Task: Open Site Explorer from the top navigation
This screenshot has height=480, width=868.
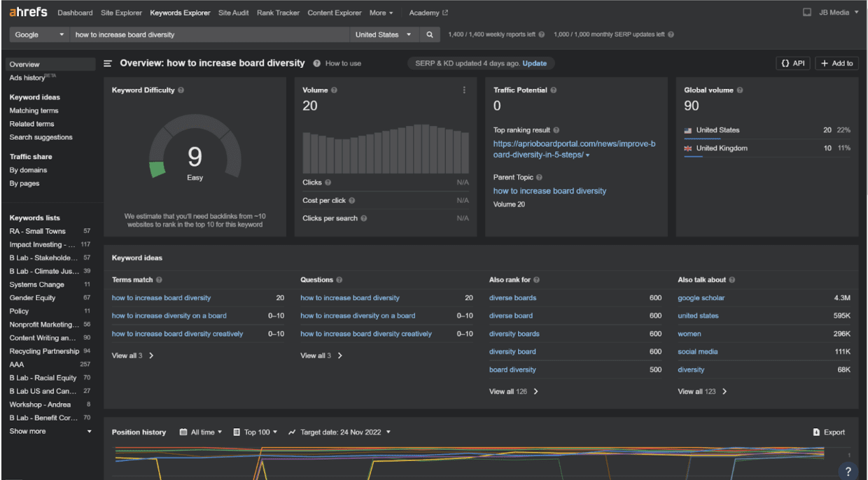Action: click(120, 12)
